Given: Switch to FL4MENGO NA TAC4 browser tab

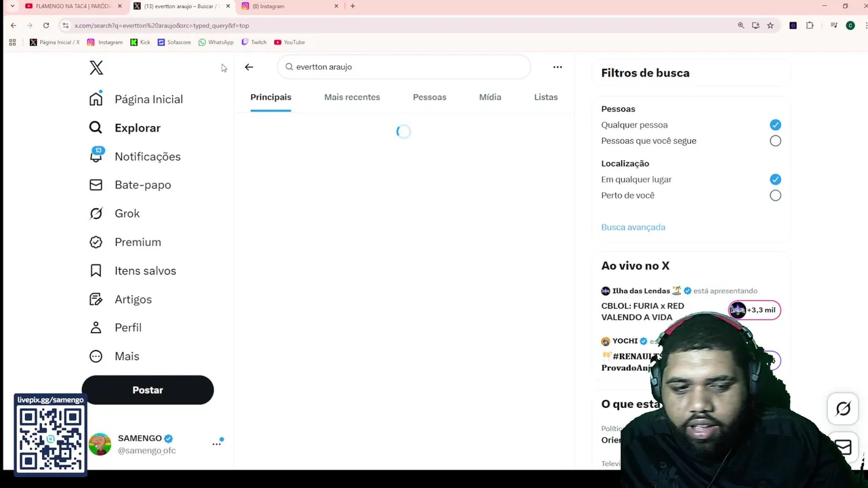Looking at the screenshot, I should pyautogui.click(x=73, y=6).
